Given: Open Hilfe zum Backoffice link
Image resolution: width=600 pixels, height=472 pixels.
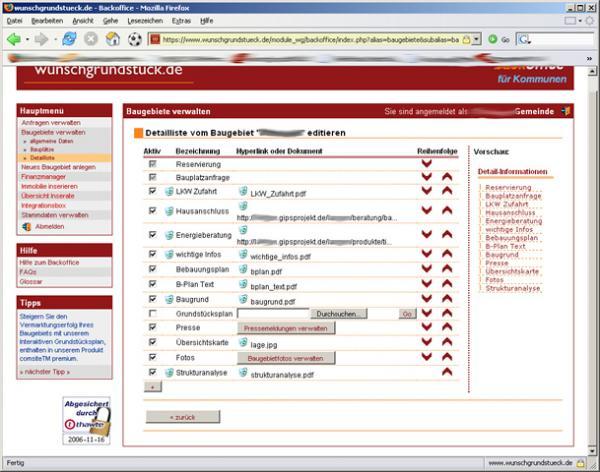Looking at the screenshot, I should (49, 263).
